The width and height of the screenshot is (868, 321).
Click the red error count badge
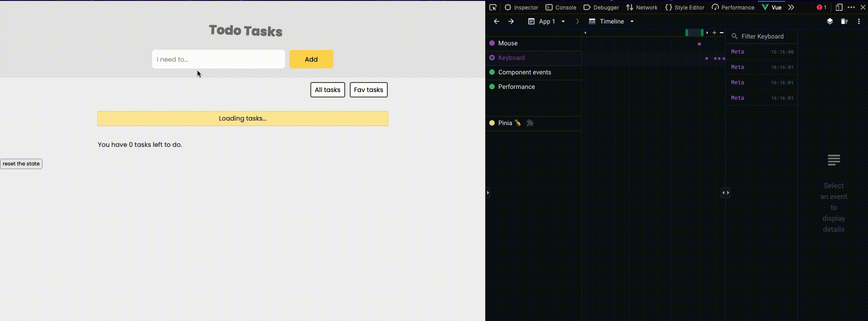coord(821,7)
